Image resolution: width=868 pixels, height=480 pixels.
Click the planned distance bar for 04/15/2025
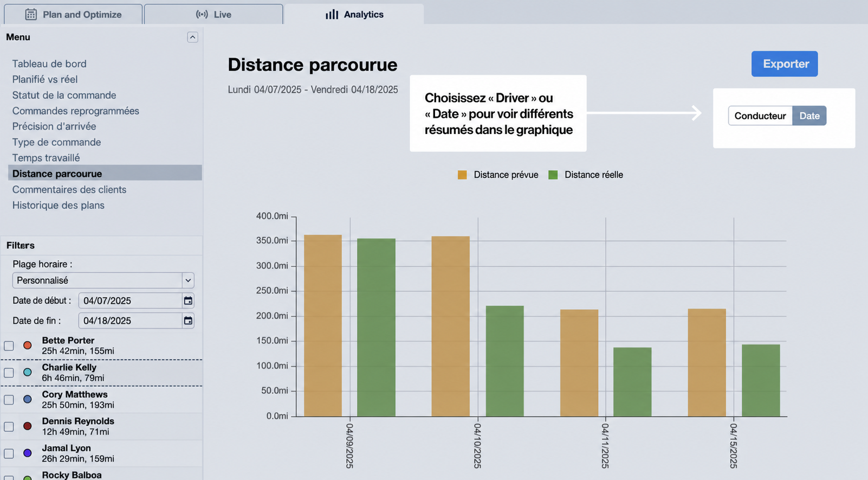[x=707, y=363]
